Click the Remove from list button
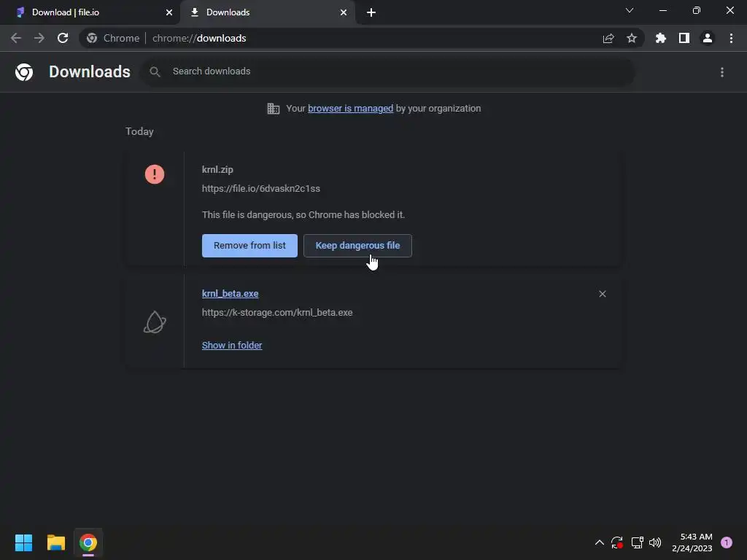The image size is (747, 560). tap(249, 246)
